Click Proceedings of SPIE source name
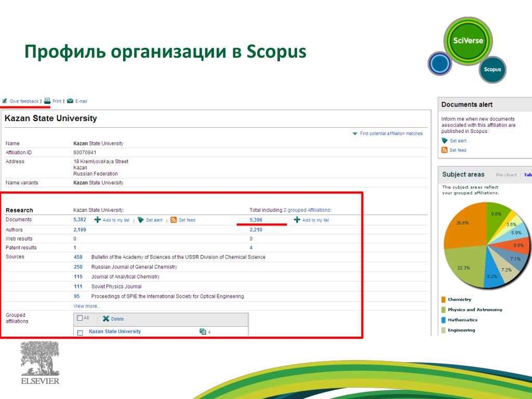 point(168,297)
